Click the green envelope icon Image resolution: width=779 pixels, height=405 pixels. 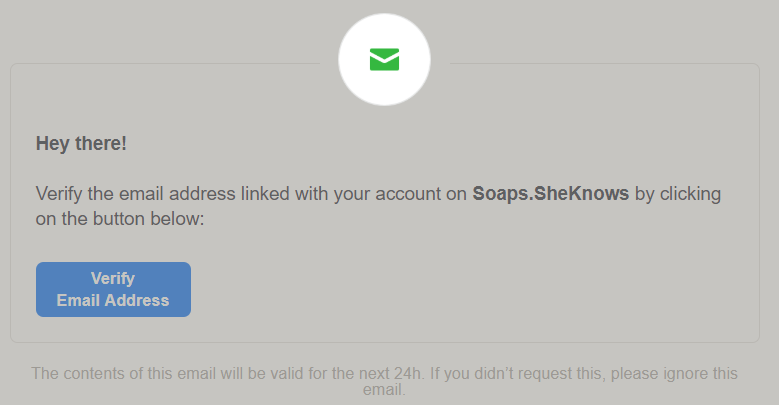pos(384,60)
